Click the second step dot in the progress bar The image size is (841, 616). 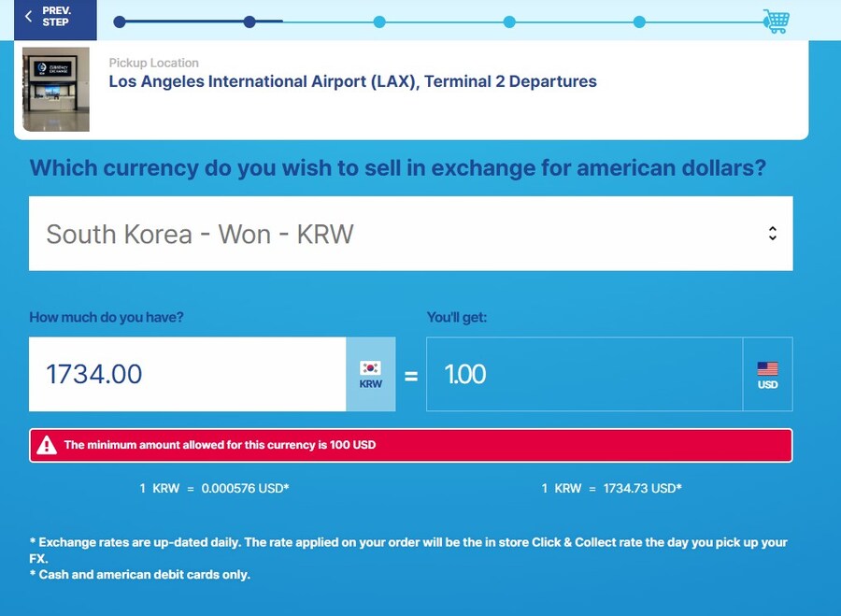(x=249, y=21)
